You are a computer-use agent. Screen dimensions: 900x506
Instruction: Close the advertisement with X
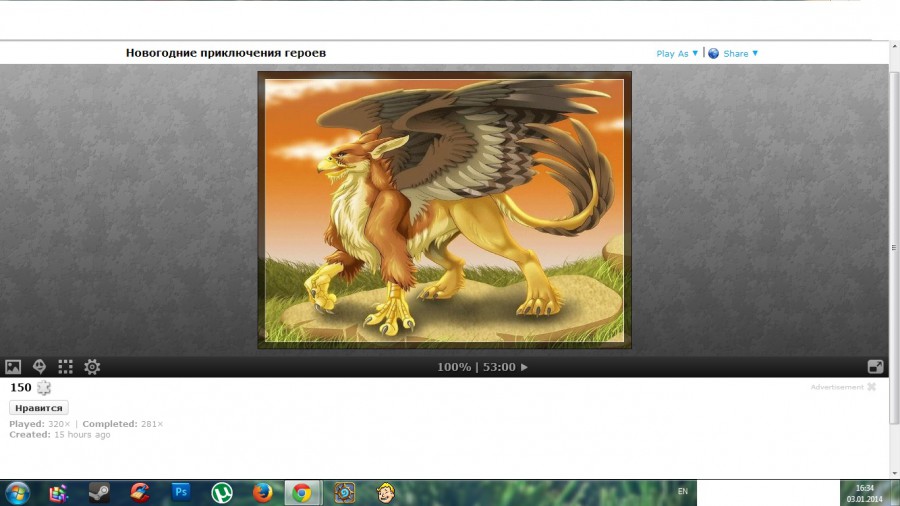coord(871,387)
